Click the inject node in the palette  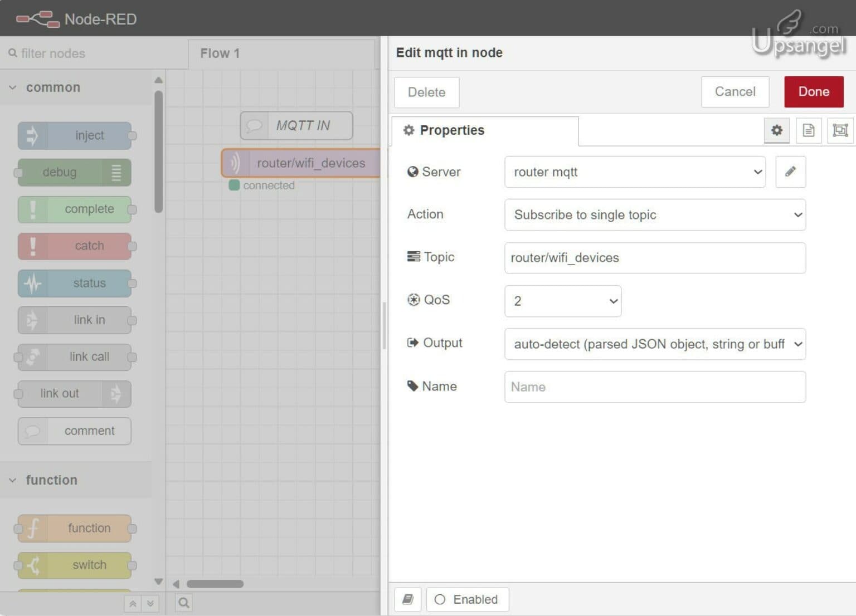(76, 135)
